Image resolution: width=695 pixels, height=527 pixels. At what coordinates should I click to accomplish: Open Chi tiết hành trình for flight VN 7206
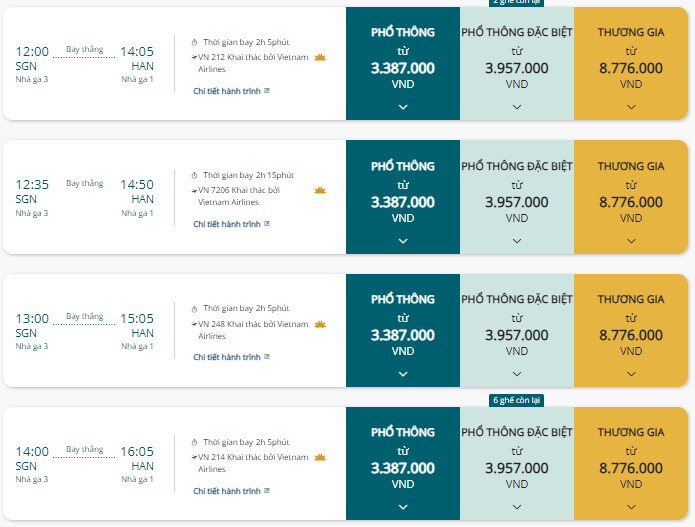pos(231,224)
